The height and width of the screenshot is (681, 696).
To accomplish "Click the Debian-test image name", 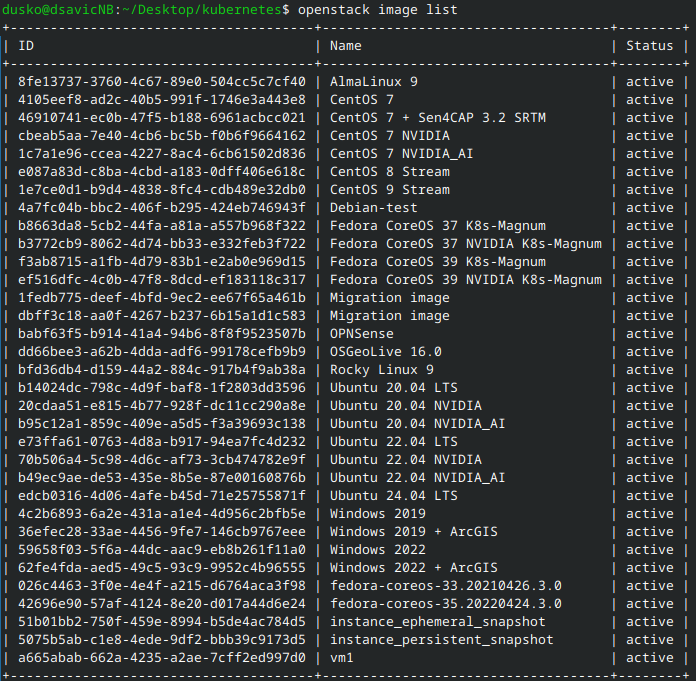I will (374, 208).
